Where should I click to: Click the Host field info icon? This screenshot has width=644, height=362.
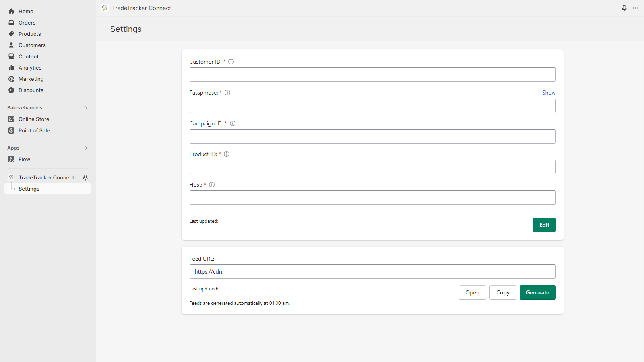click(212, 185)
